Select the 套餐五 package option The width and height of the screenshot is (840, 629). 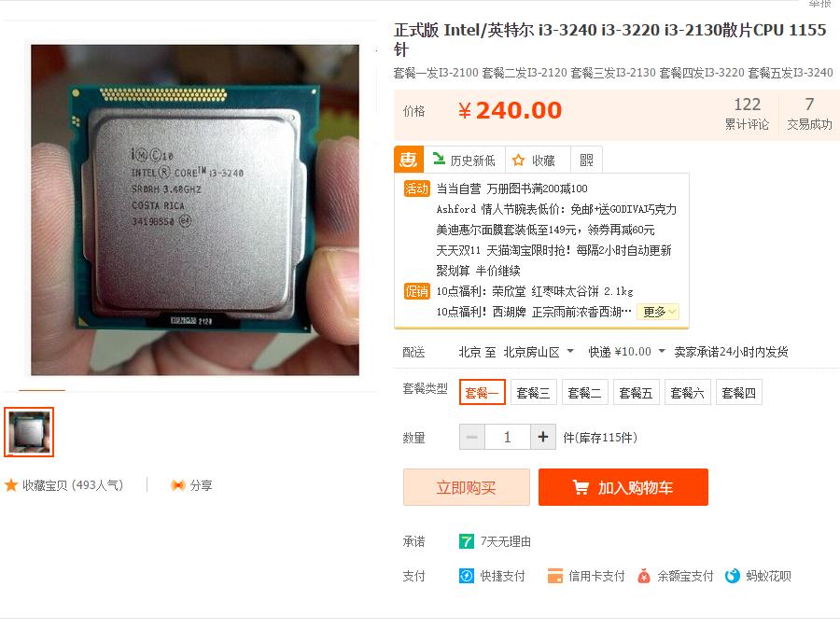(636, 393)
